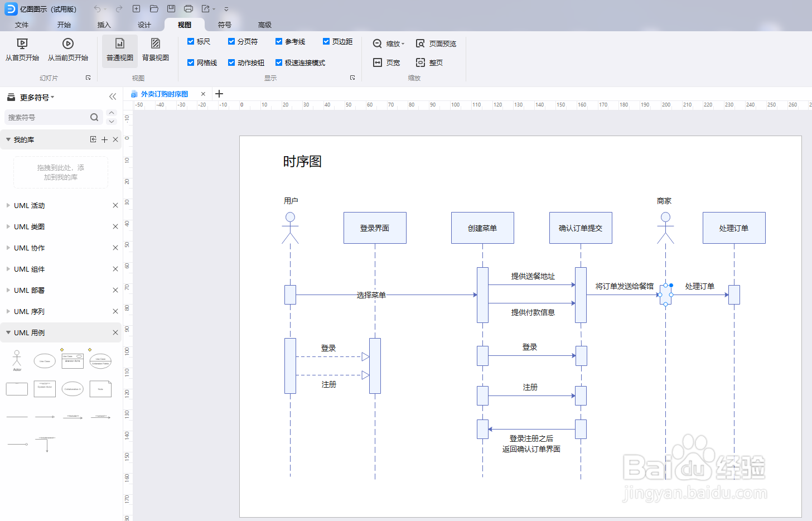This screenshot has height=521, width=812.
Task: Disable the 网格线 gridlines checkbox
Action: click(x=191, y=62)
